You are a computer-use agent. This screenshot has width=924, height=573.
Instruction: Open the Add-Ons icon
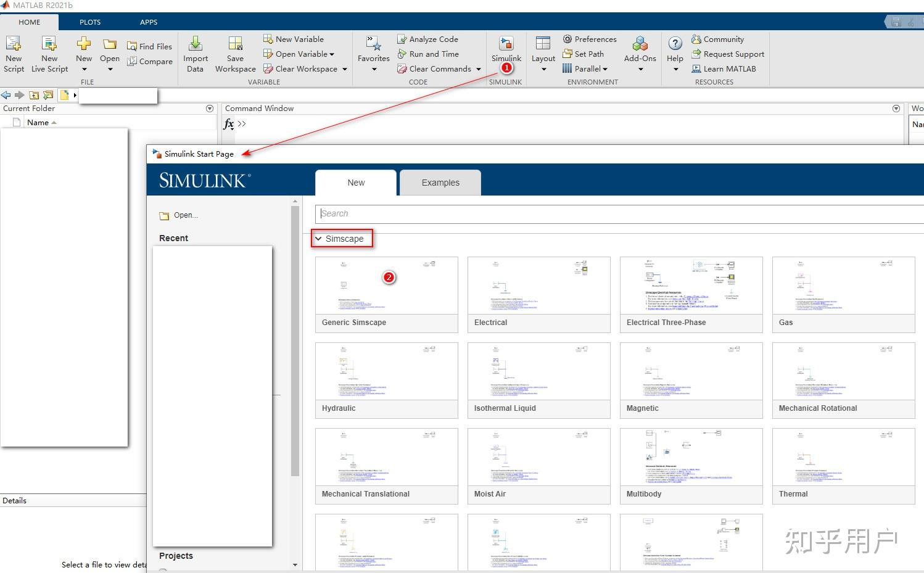coord(640,43)
